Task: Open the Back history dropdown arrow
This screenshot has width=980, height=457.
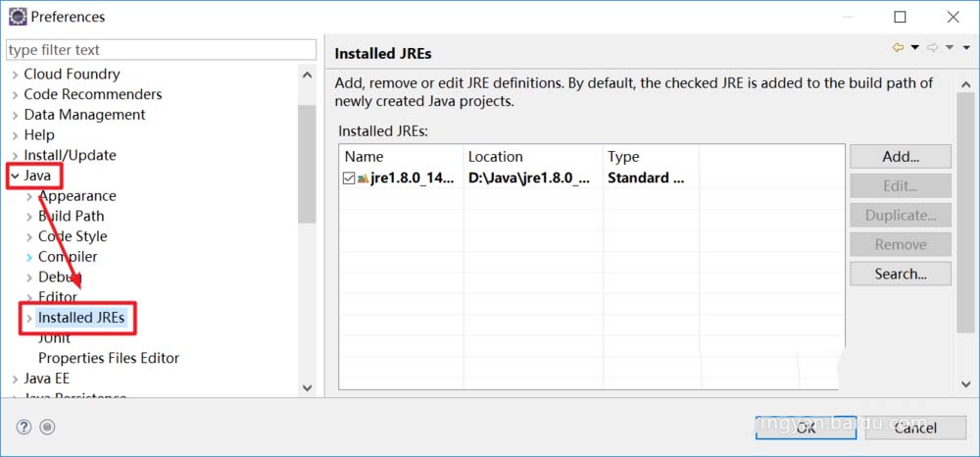Action: pyautogui.click(x=915, y=47)
